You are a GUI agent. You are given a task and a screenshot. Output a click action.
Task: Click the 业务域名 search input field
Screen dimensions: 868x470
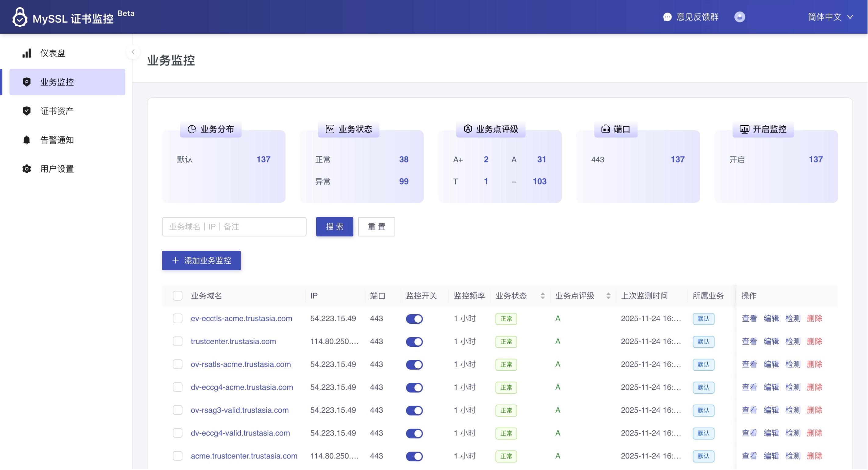coord(234,226)
